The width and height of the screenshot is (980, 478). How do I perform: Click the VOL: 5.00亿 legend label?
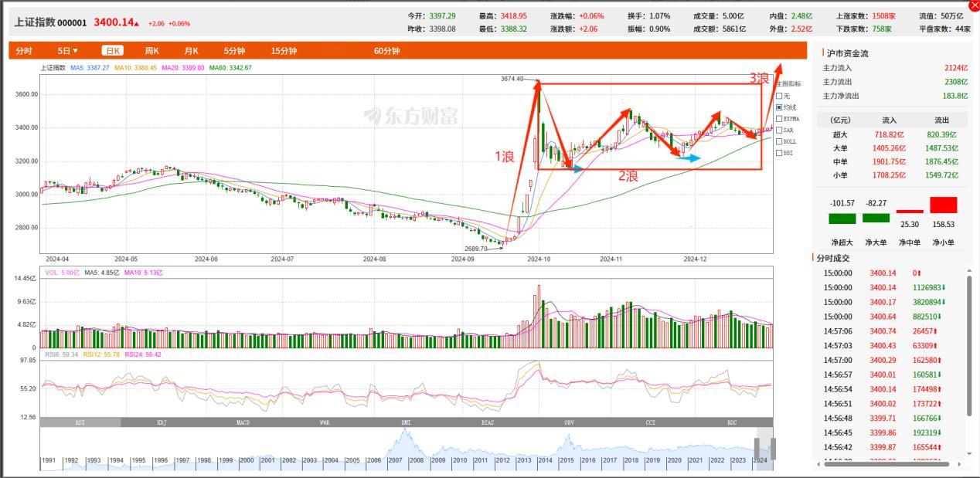click(x=62, y=273)
